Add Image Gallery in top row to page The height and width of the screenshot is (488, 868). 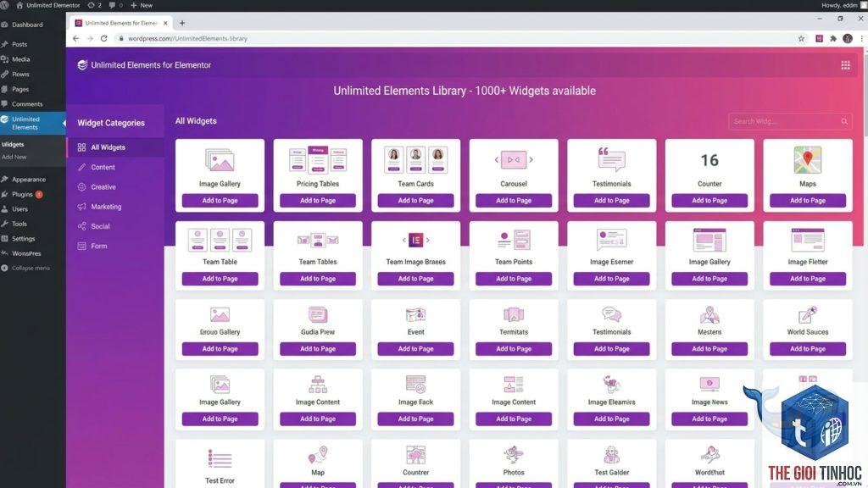pyautogui.click(x=220, y=200)
